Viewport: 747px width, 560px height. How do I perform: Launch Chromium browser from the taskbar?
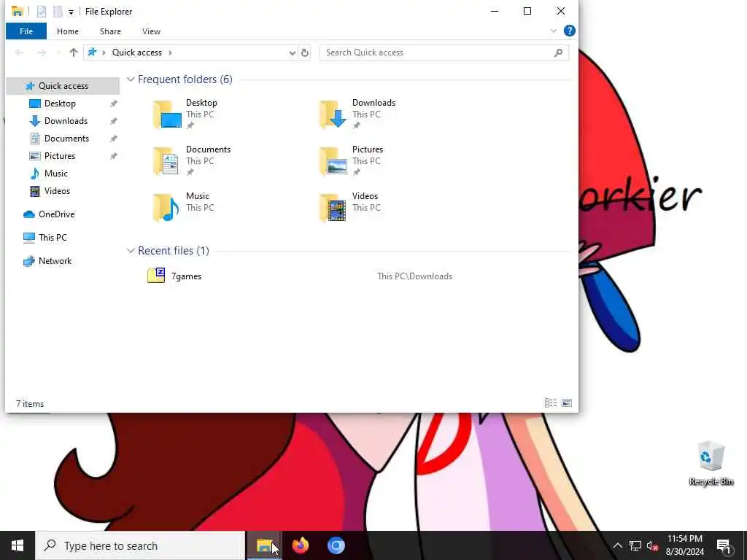pyautogui.click(x=336, y=545)
